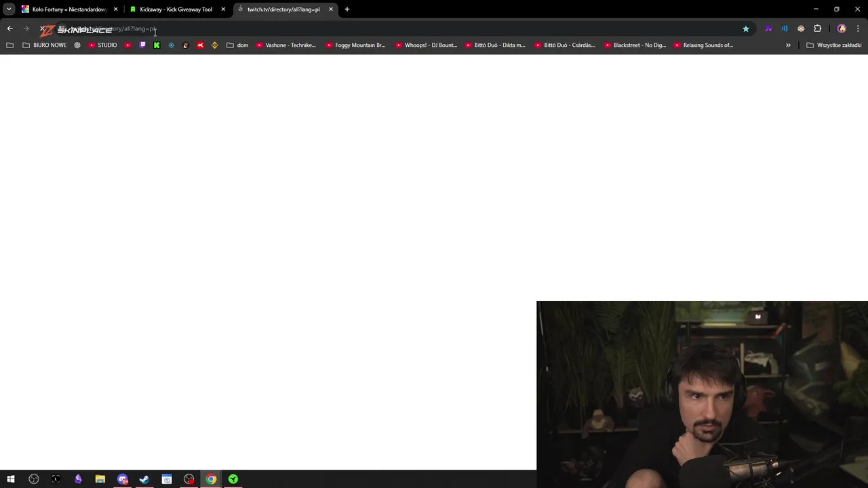Open the red and black avatar bookmark icon

point(186,45)
